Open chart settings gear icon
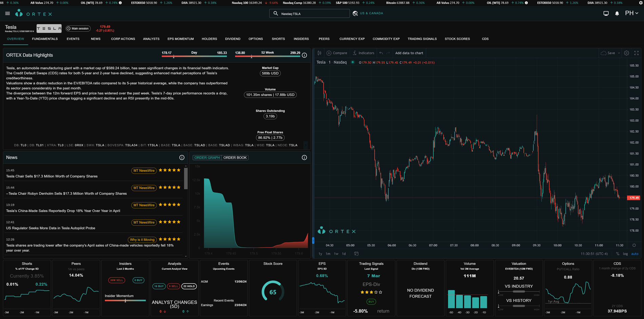644x319 pixels. click(626, 53)
